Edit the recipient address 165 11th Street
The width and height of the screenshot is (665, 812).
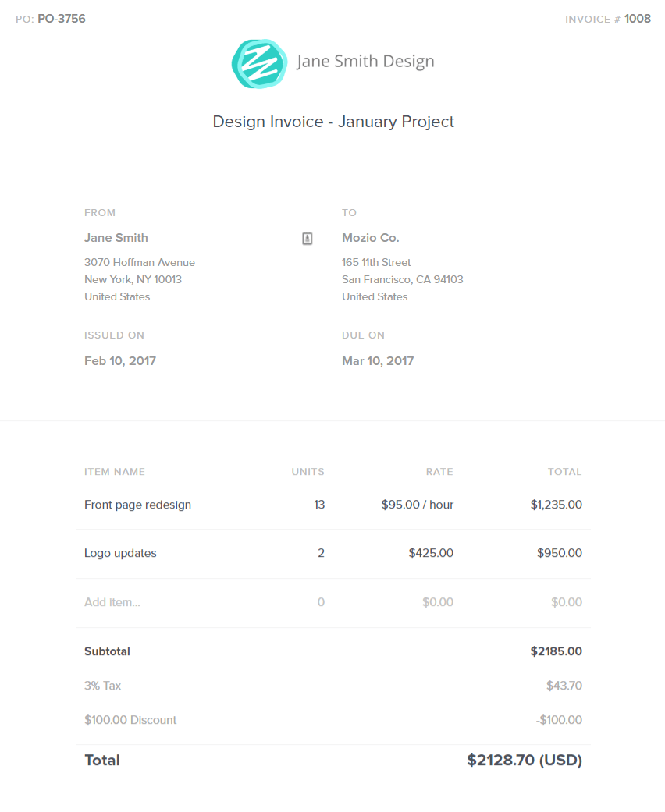376,263
